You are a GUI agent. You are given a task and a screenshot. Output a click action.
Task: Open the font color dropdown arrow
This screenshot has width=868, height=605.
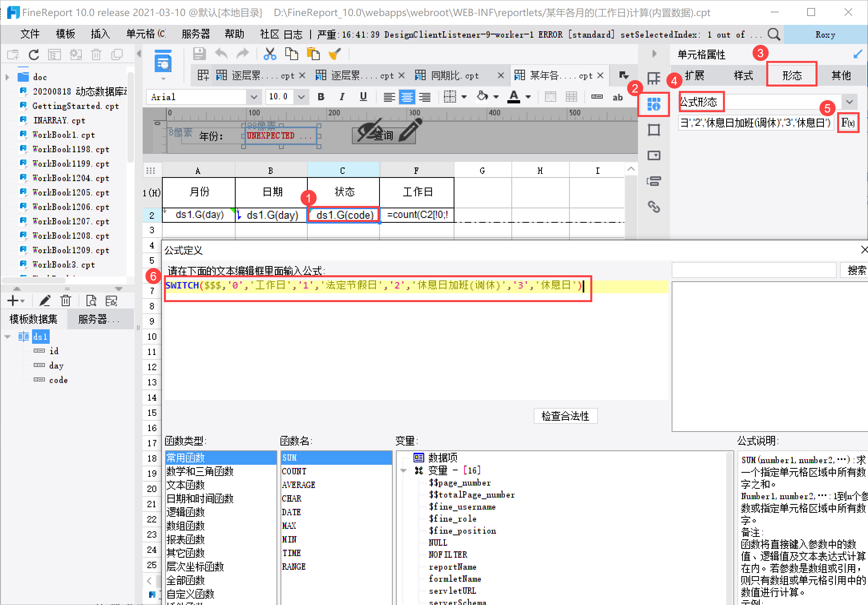point(528,97)
